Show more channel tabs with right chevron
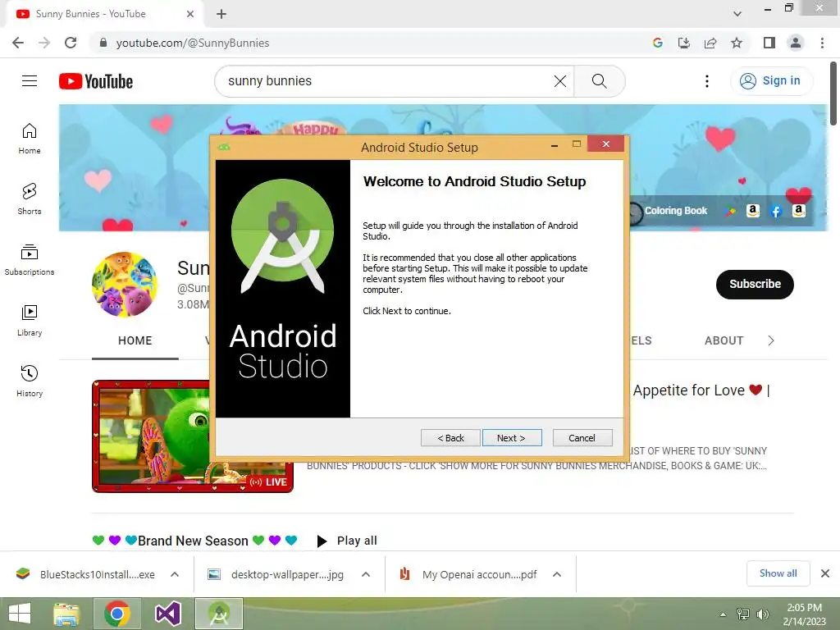 pyautogui.click(x=771, y=340)
